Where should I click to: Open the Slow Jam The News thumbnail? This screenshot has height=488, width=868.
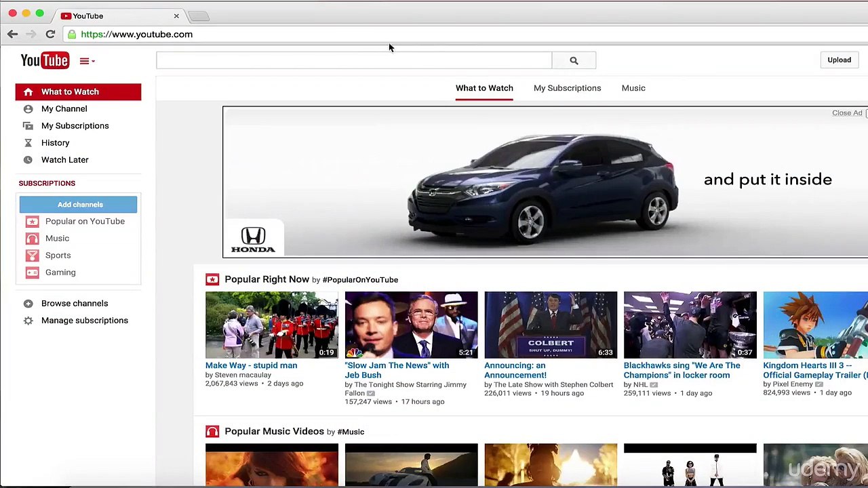[x=411, y=325]
